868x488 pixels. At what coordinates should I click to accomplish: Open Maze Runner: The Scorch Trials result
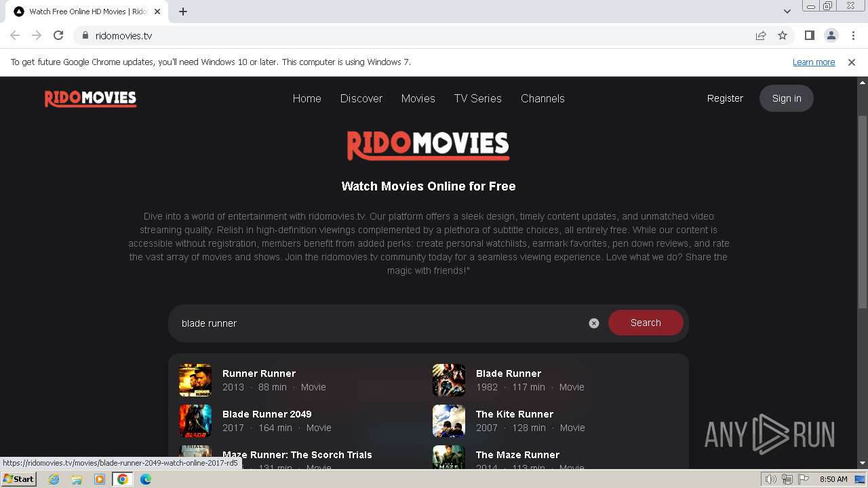297,455
